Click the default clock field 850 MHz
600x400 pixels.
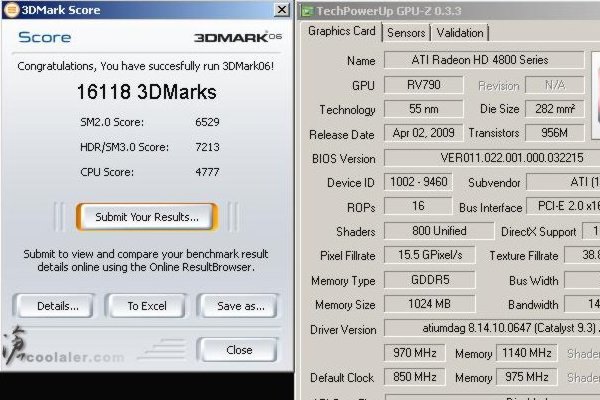[415, 377]
